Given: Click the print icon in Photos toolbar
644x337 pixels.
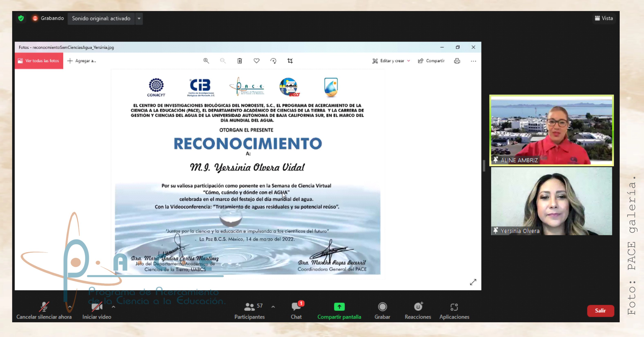Looking at the screenshot, I should (457, 61).
